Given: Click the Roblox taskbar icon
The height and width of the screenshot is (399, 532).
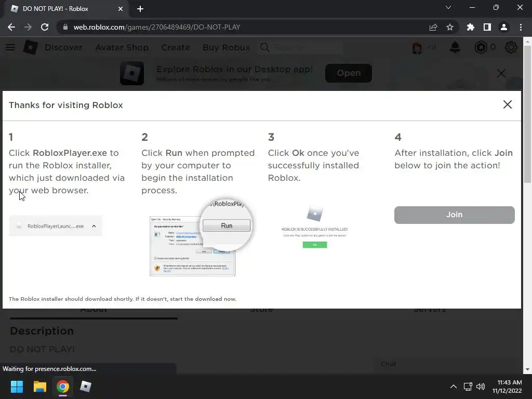Looking at the screenshot, I should click(86, 387).
